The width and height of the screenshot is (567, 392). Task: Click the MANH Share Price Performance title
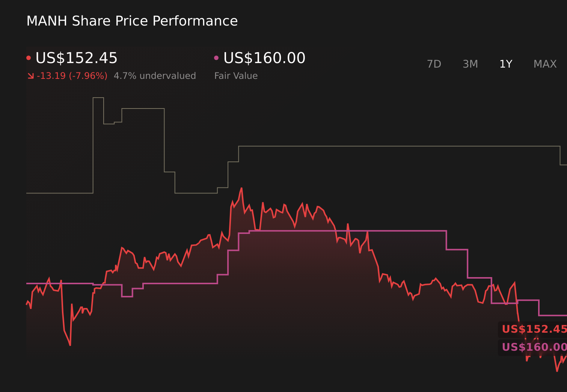click(132, 21)
